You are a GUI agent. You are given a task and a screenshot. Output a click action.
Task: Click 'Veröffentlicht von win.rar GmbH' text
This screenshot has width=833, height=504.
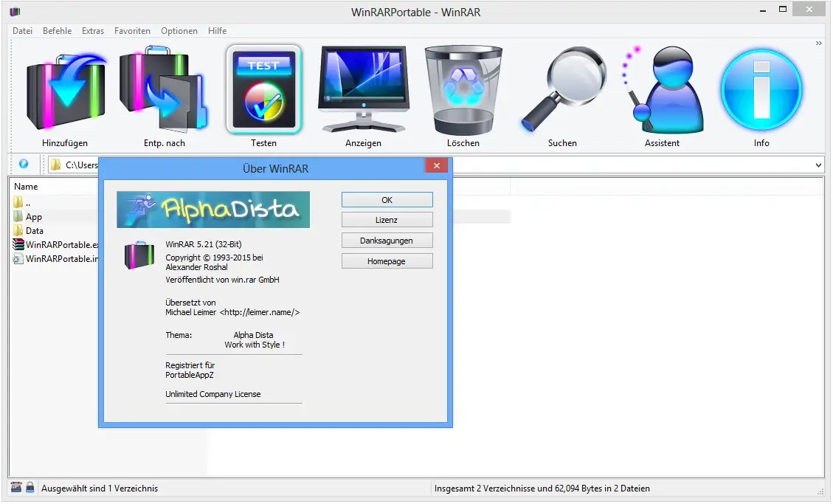pyautogui.click(x=222, y=280)
